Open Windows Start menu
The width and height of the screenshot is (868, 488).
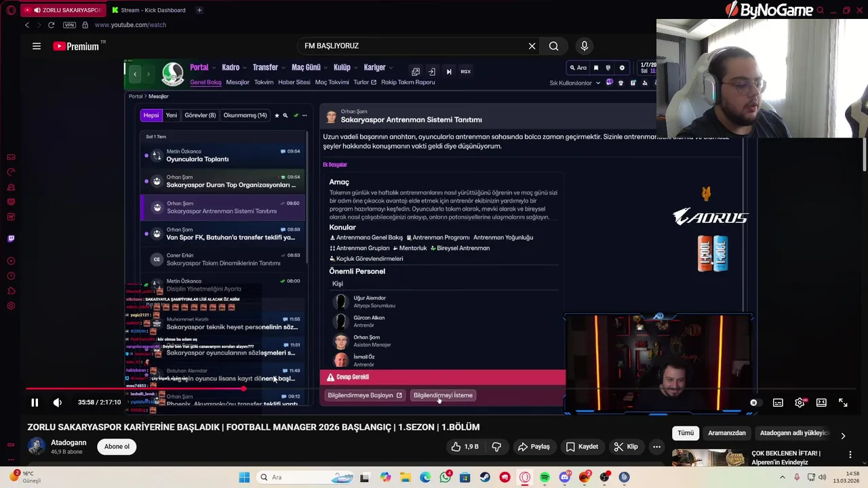pyautogui.click(x=244, y=477)
